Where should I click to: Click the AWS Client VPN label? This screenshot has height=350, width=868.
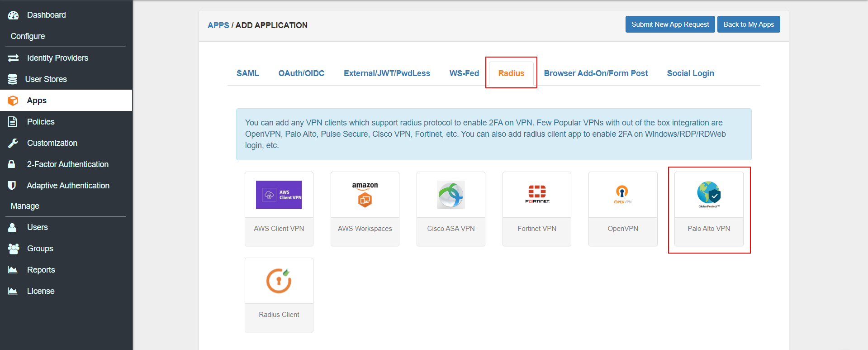pos(279,229)
